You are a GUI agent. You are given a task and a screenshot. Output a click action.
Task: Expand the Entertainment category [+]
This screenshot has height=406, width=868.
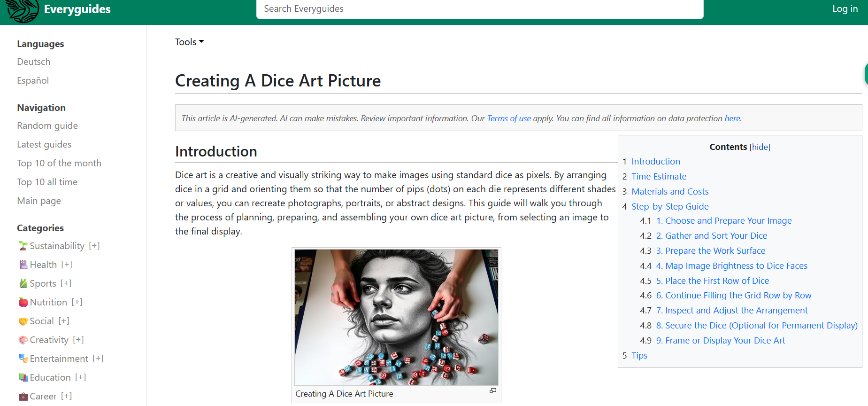(98, 359)
